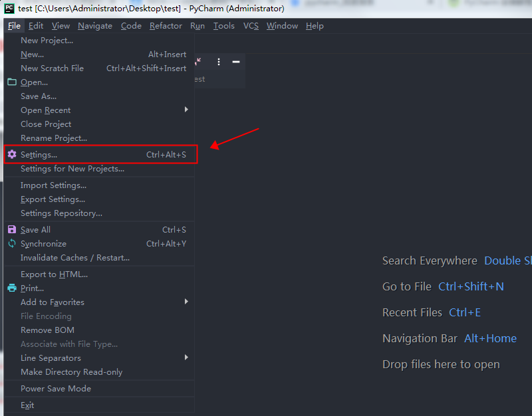
Task: Choose Close Project
Action: click(x=99, y=124)
